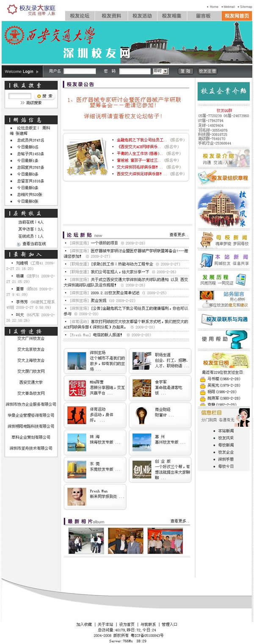This screenshot has height=644, width=254.
Task: Click the 校友注册 register button
Action: (x=207, y=71)
